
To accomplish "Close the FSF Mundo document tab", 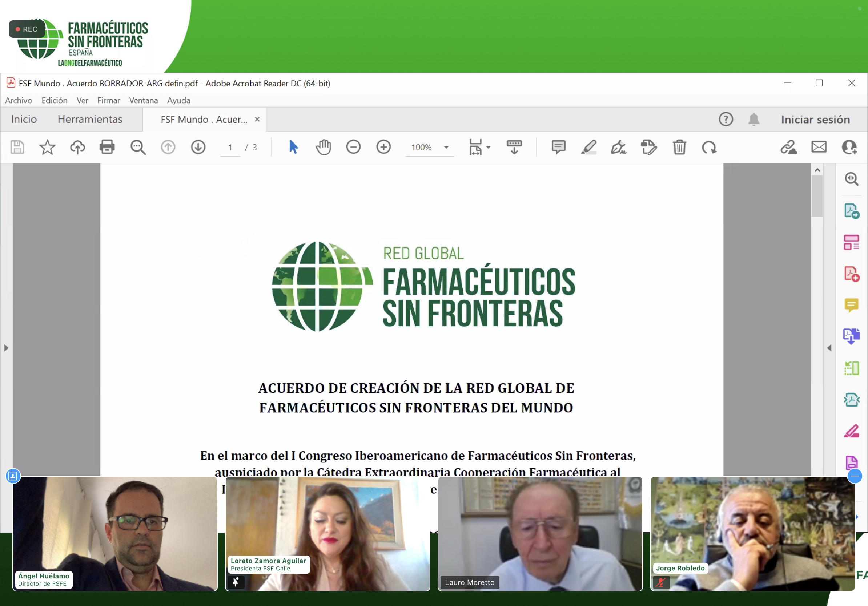I will pos(257,120).
